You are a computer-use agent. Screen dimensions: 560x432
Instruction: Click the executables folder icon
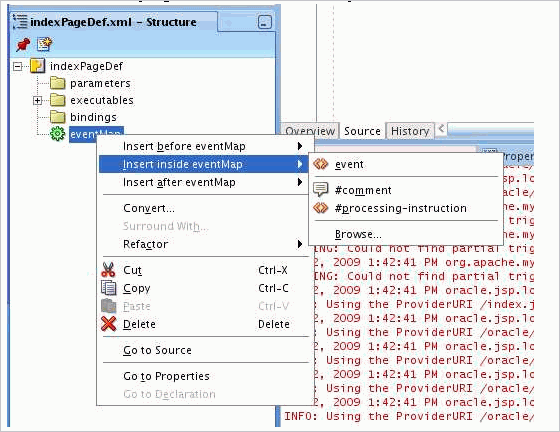pyautogui.click(x=58, y=100)
